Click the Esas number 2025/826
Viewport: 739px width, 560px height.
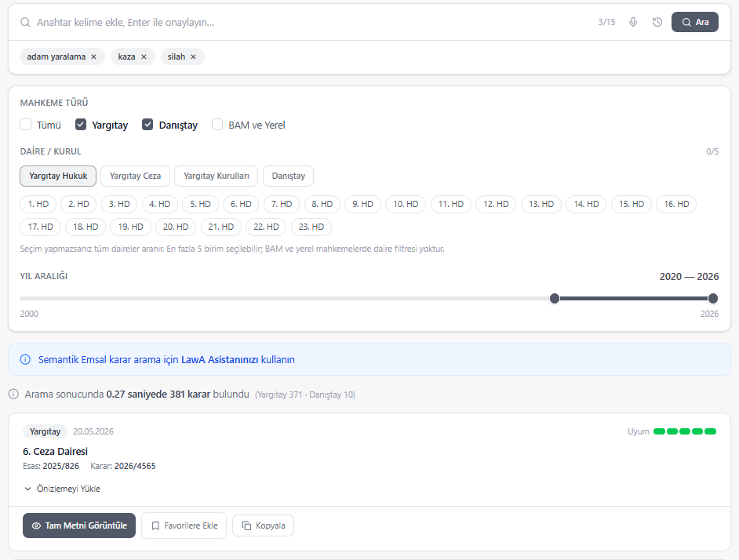click(60, 466)
